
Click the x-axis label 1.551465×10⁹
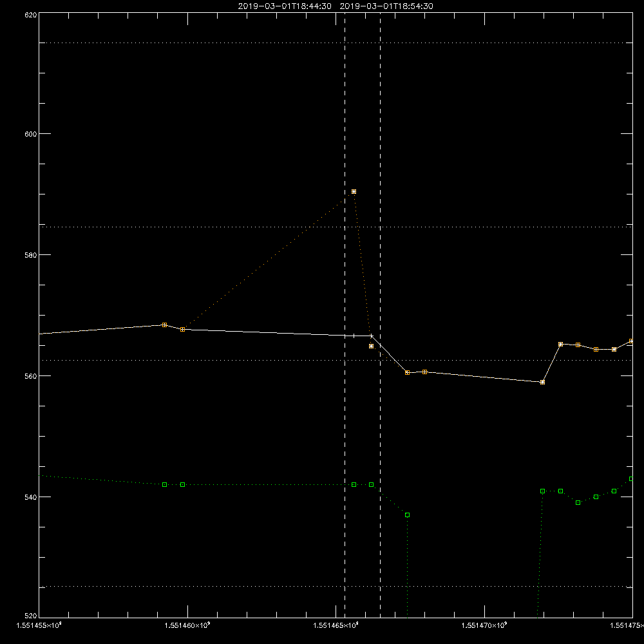[336, 625]
